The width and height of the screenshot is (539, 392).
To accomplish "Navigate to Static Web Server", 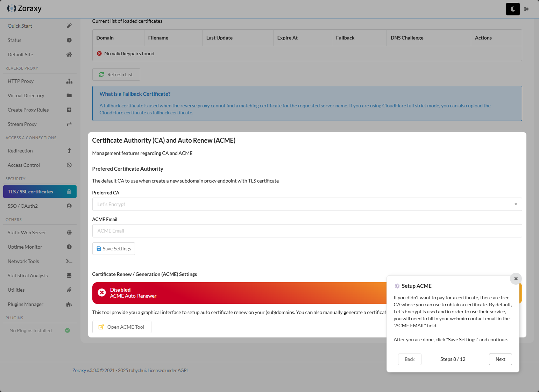I will [40, 233].
